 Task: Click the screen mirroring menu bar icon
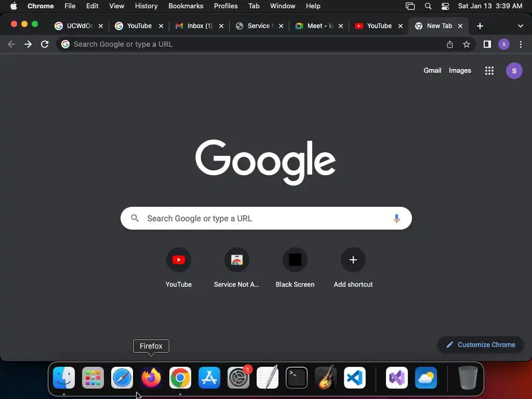click(x=410, y=6)
